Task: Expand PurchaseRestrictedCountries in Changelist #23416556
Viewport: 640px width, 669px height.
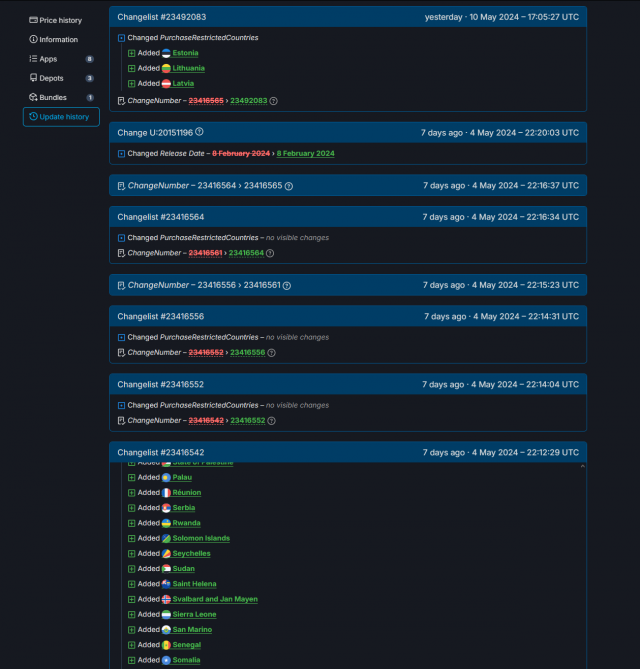Action: 121,338
